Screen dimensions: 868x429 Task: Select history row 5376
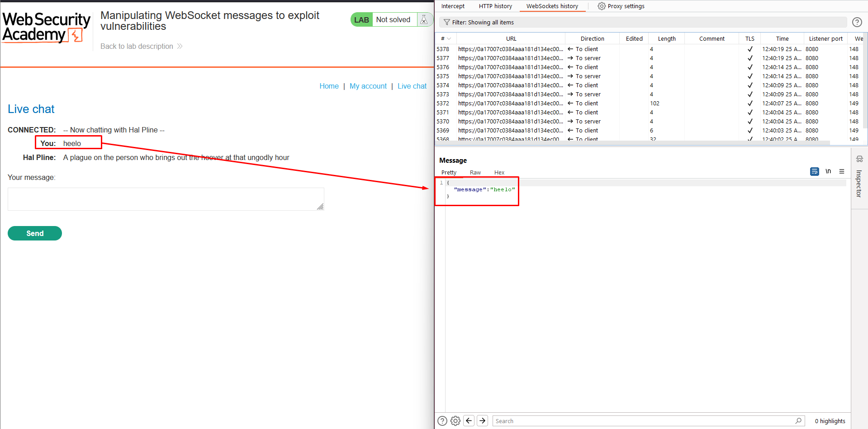(650, 67)
